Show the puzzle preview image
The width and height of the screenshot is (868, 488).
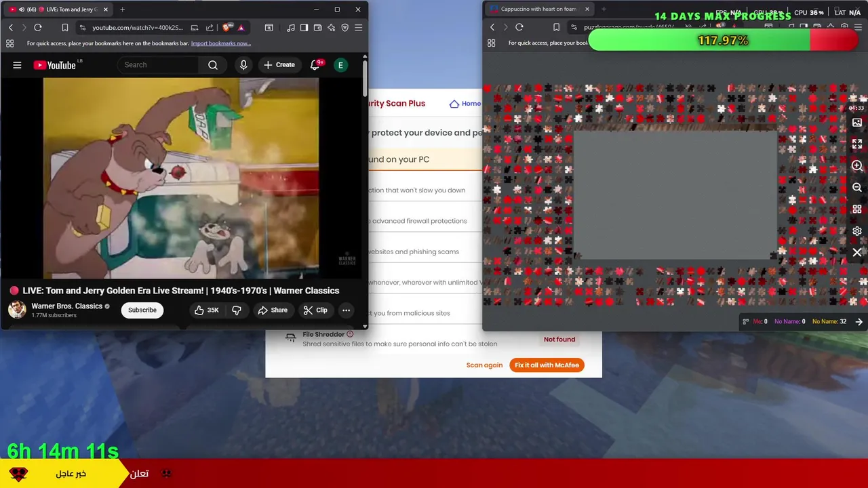pos(857,123)
